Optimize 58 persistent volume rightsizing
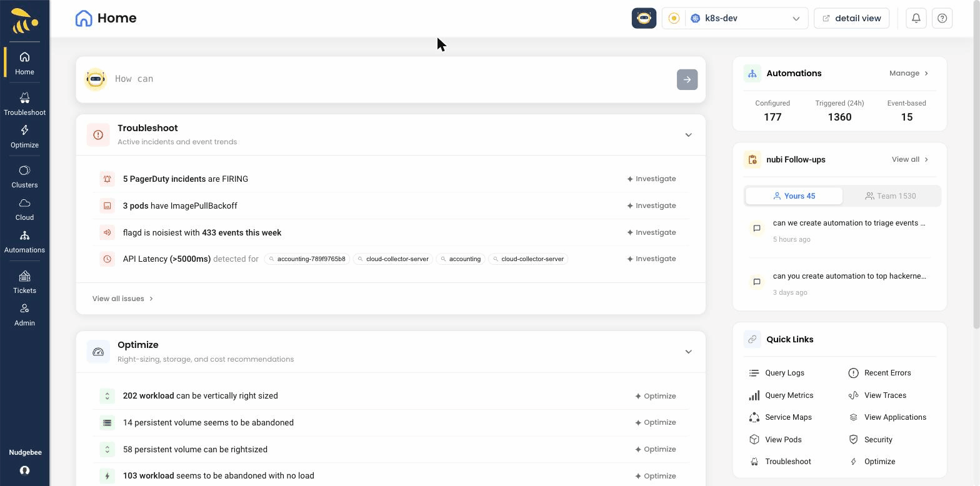This screenshot has width=980, height=486. pyautogui.click(x=656, y=449)
